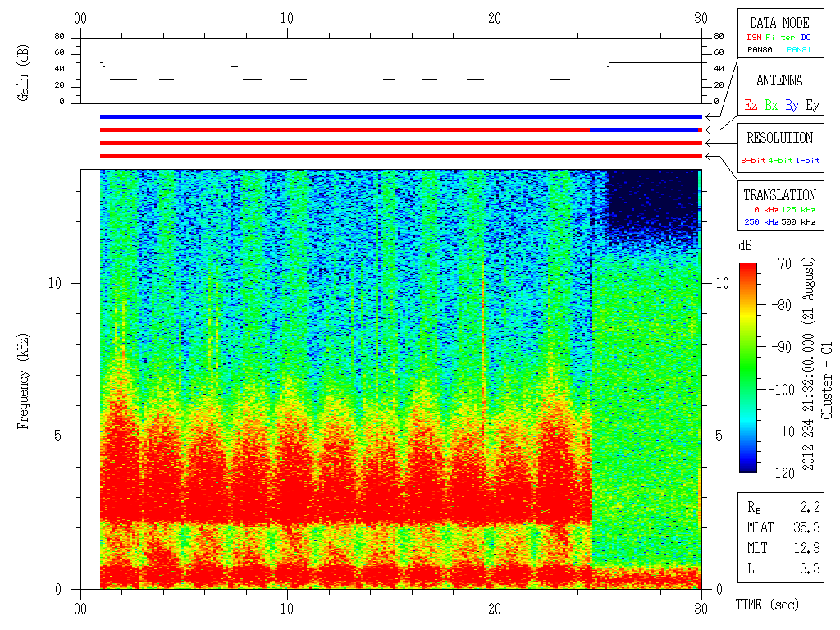Click the bottom time axis tick 20
The width and height of the screenshot is (840, 630).
click(x=495, y=609)
